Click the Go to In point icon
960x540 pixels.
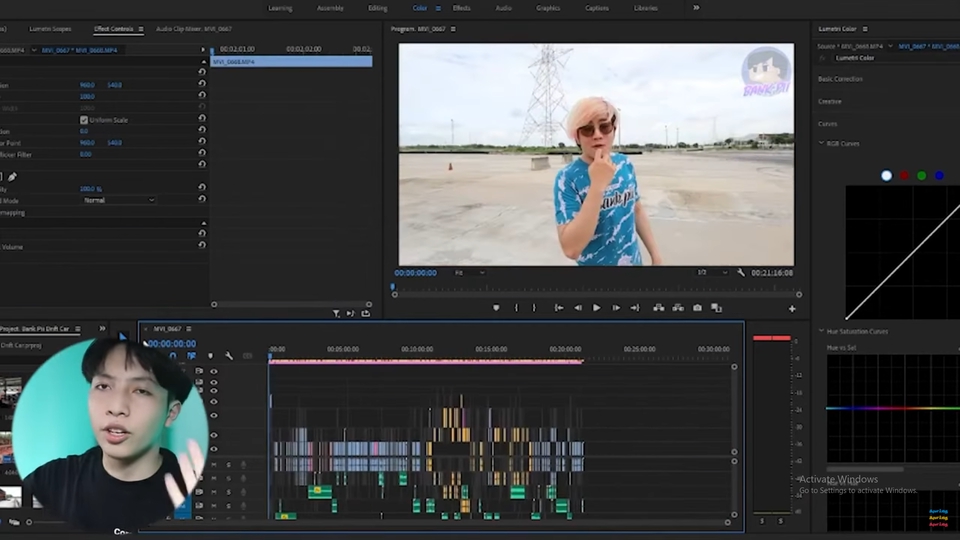point(559,308)
